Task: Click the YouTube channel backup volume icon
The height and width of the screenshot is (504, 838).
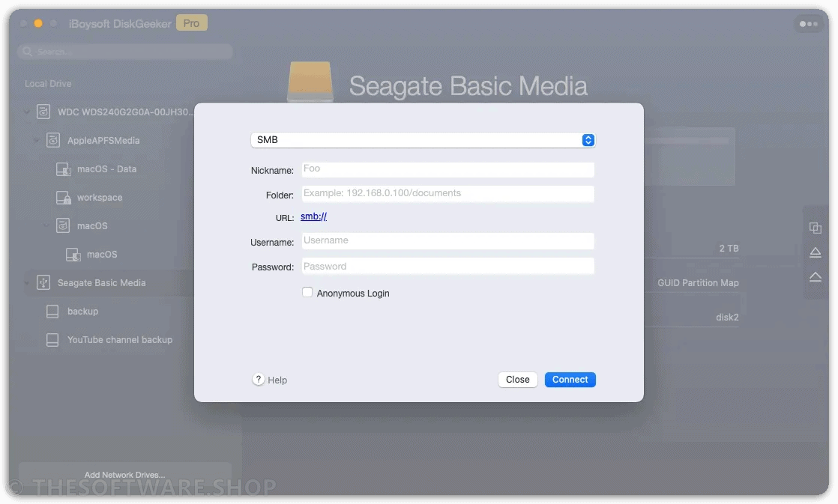Action: coord(52,340)
